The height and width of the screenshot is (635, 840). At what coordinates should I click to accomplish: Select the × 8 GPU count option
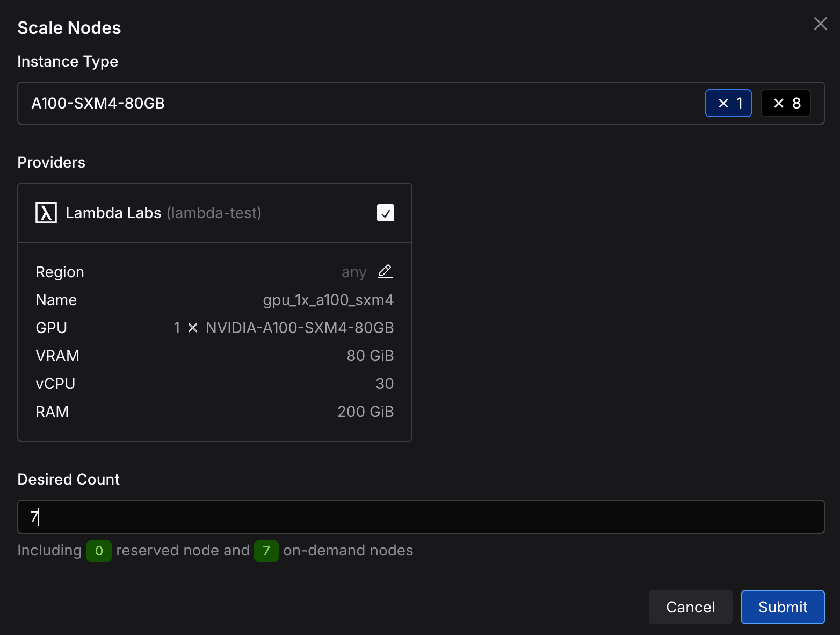click(x=786, y=103)
